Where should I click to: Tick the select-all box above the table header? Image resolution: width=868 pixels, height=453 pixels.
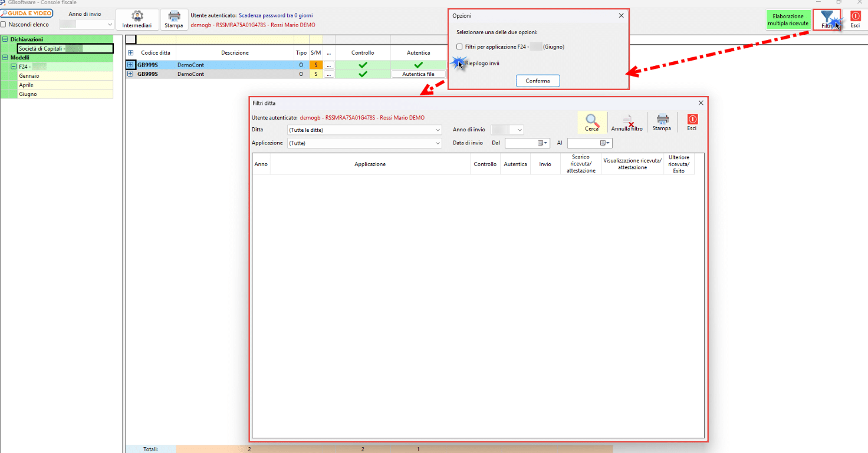[131, 39]
